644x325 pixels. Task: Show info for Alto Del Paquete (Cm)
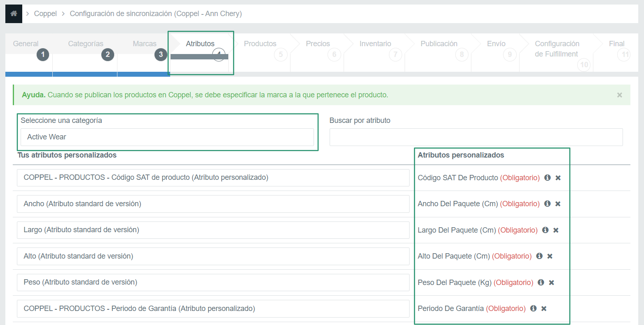(539, 256)
